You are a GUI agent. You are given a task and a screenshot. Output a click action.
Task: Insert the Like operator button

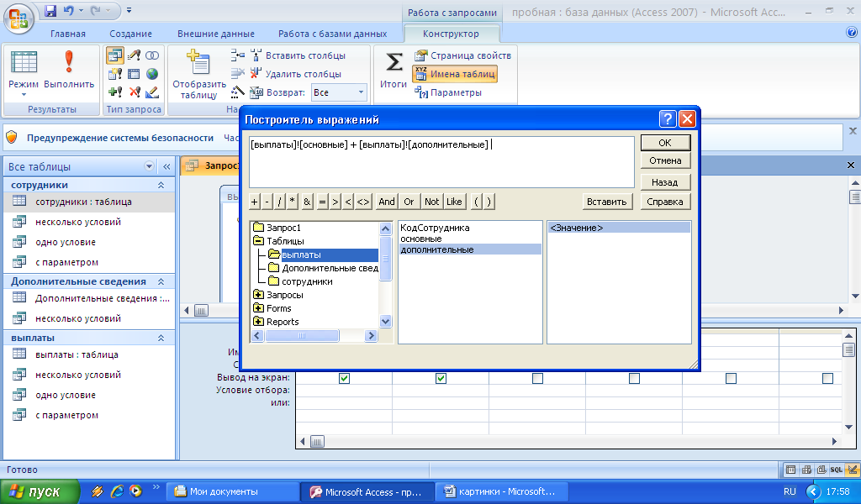point(454,202)
